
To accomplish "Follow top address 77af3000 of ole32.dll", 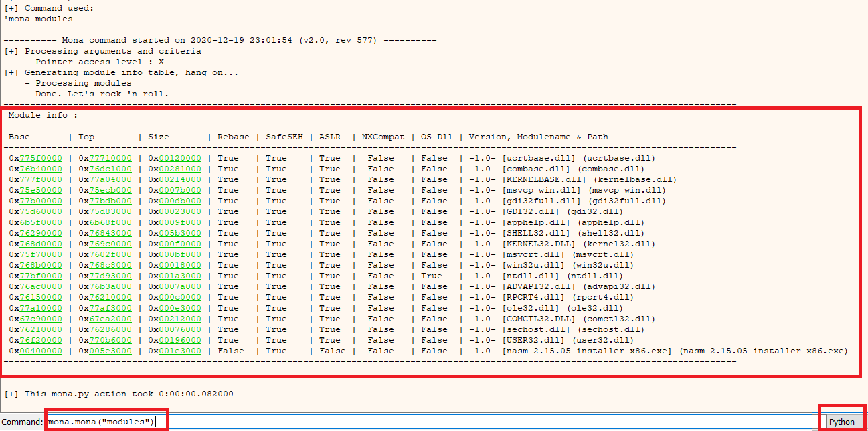I will click(110, 308).
